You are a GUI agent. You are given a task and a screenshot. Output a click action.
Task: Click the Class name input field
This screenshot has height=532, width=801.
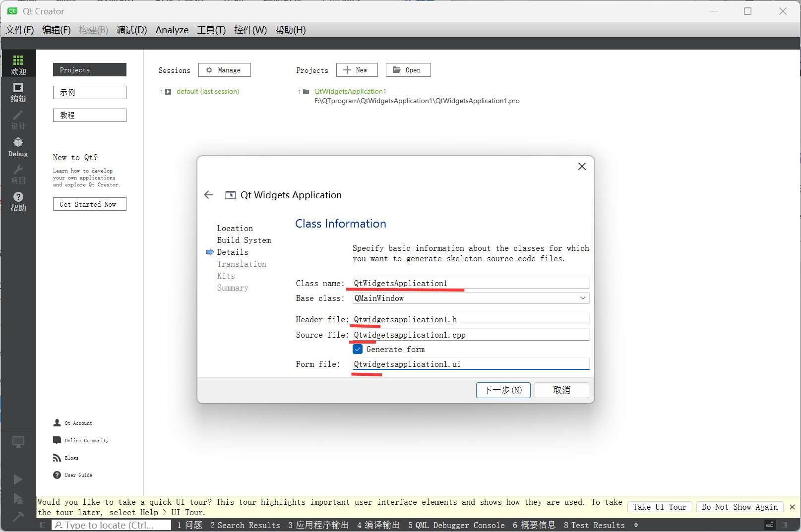click(x=471, y=283)
